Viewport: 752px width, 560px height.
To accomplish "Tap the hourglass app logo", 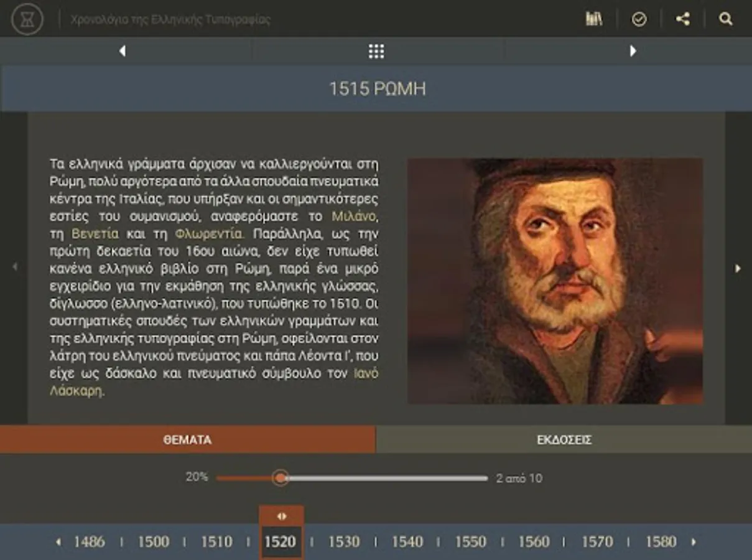I will click(27, 19).
